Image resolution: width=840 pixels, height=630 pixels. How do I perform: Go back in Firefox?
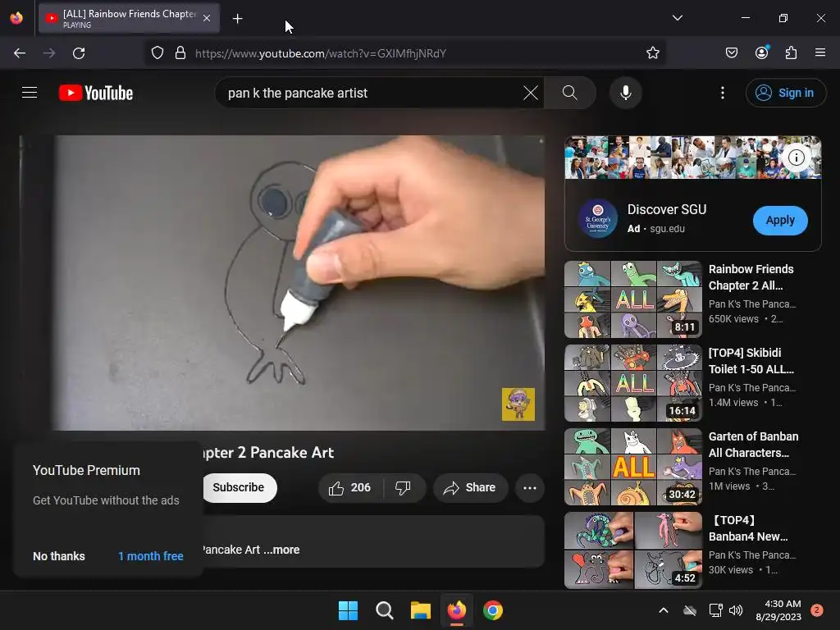click(20, 53)
